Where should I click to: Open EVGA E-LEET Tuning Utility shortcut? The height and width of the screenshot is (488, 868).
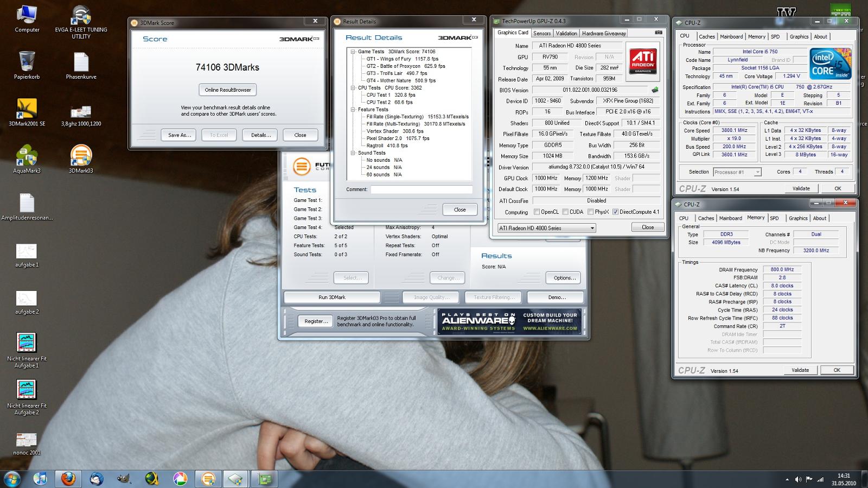click(81, 22)
